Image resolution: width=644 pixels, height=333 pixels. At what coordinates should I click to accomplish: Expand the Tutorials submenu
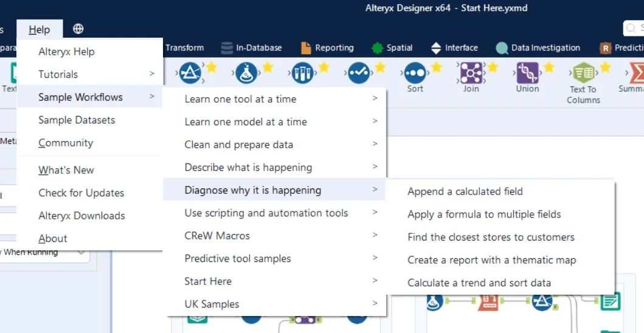89,74
